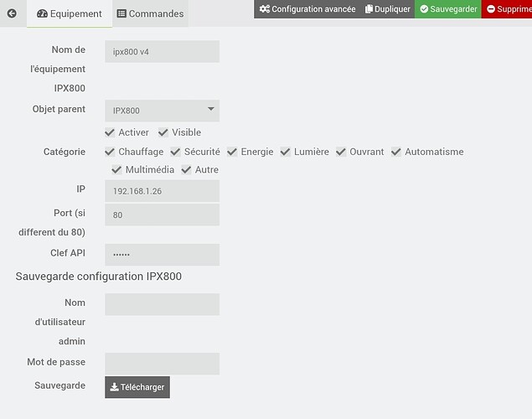Image resolution: width=532 pixels, height=419 pixels.
Task: Click the Sauvegarde configuration IPX800 heading
Action: [99, 277]
